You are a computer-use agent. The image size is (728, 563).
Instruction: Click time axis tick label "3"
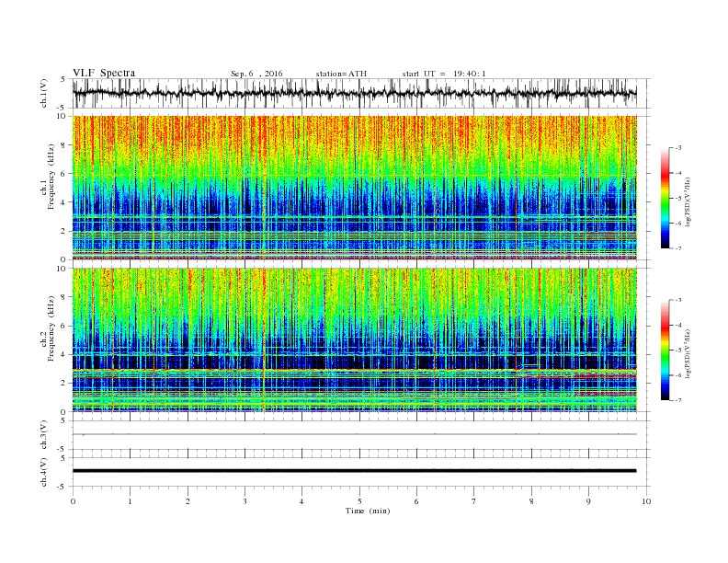coord(245,501)
